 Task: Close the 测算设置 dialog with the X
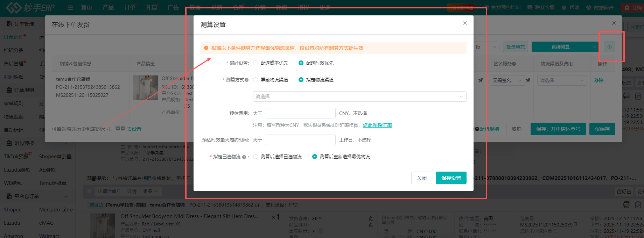pos(465,23)
